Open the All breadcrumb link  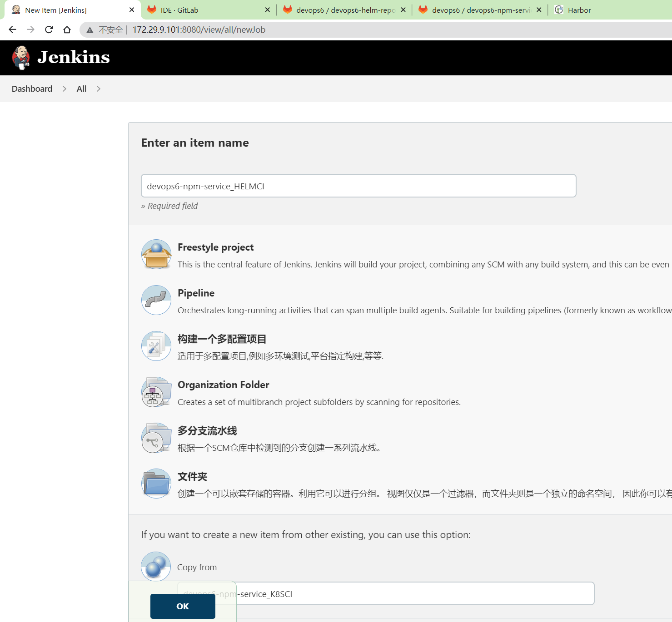click(81, 89)
